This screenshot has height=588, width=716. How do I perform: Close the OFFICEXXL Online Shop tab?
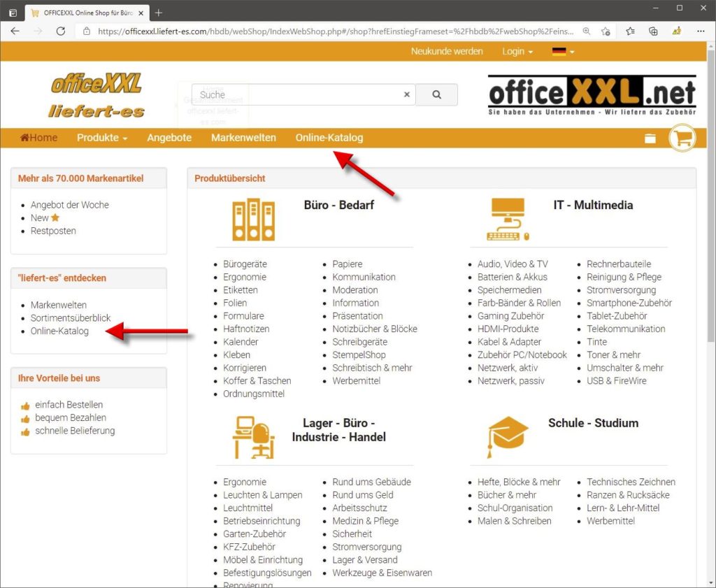click(x=141, y=13)
